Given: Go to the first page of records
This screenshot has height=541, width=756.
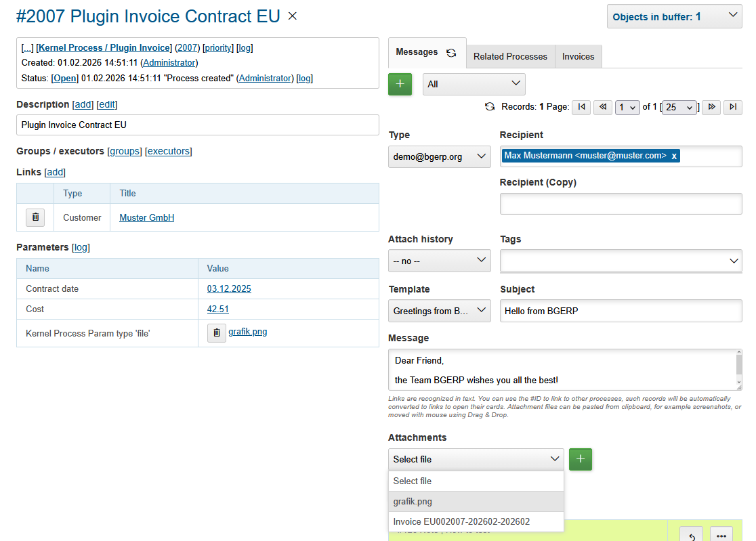Looking at the screenshot, I should (x=581, y=107).
